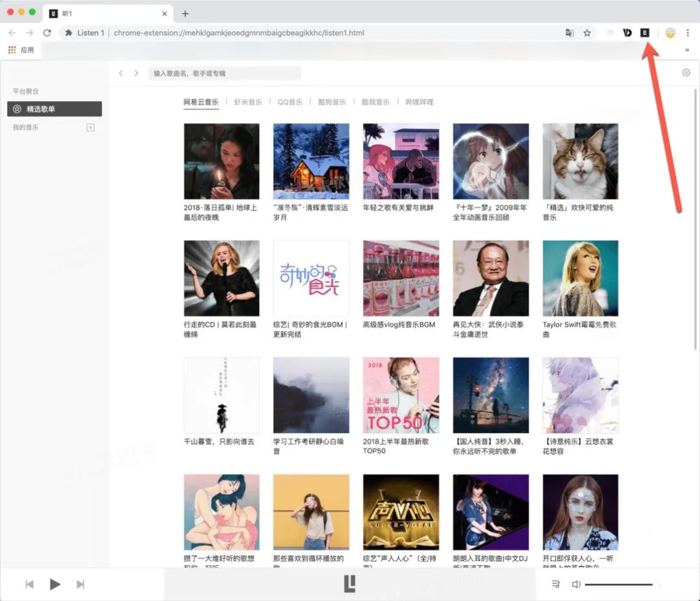Viewport: 700px width, 601px height.
Task: Open a new tab with the plus button
Action: point(185,14)
